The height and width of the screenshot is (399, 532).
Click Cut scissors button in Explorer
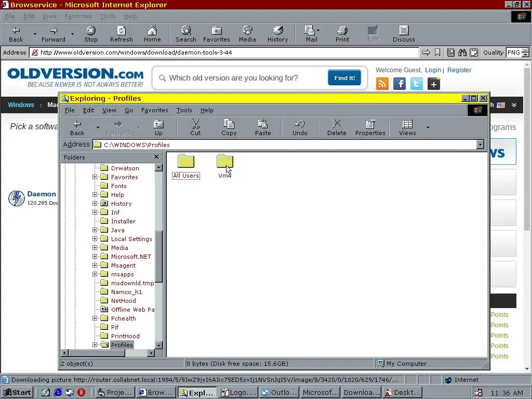pyautogui.click(x=195, y=128)
